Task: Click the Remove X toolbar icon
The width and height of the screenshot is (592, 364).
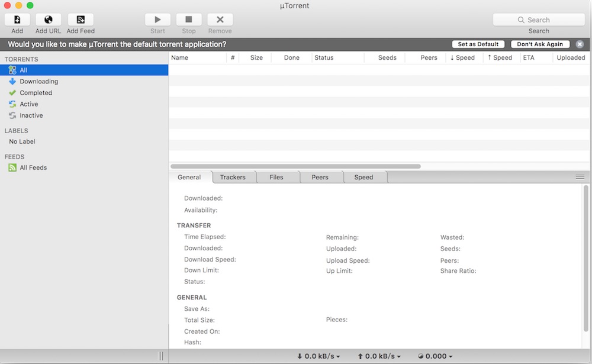Action: click(220, 20)
